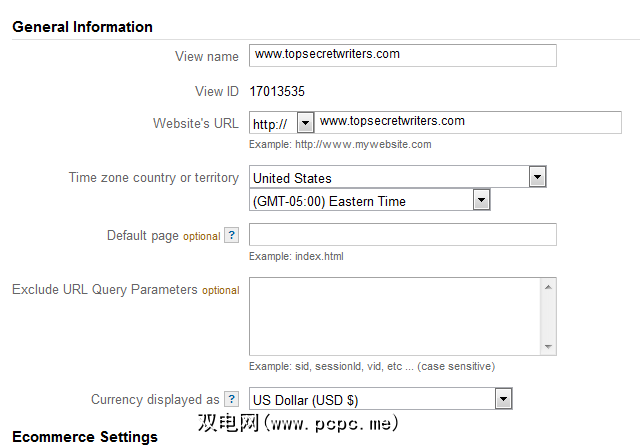Click the help icon beside Currency displayed as
The image size is (640, 446).
pyautogui.click(x=232, y=400)
